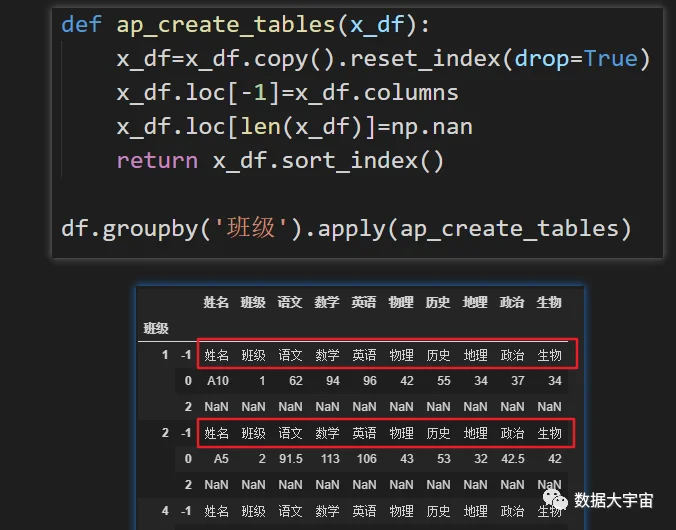Select value 94 in the A10 row
The height and width of the screenshot is (530, 676).
pos(333,381)
